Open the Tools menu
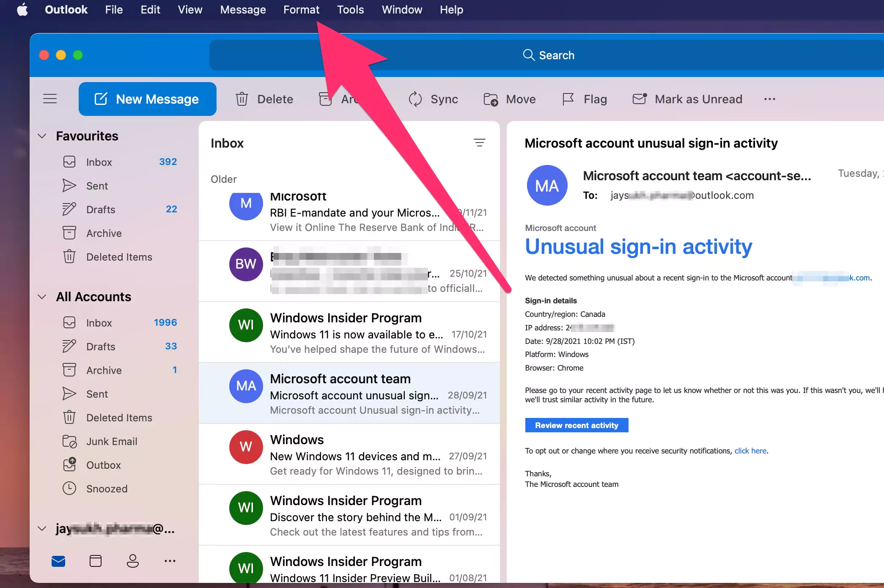The image size is (884, 588). 350,9
